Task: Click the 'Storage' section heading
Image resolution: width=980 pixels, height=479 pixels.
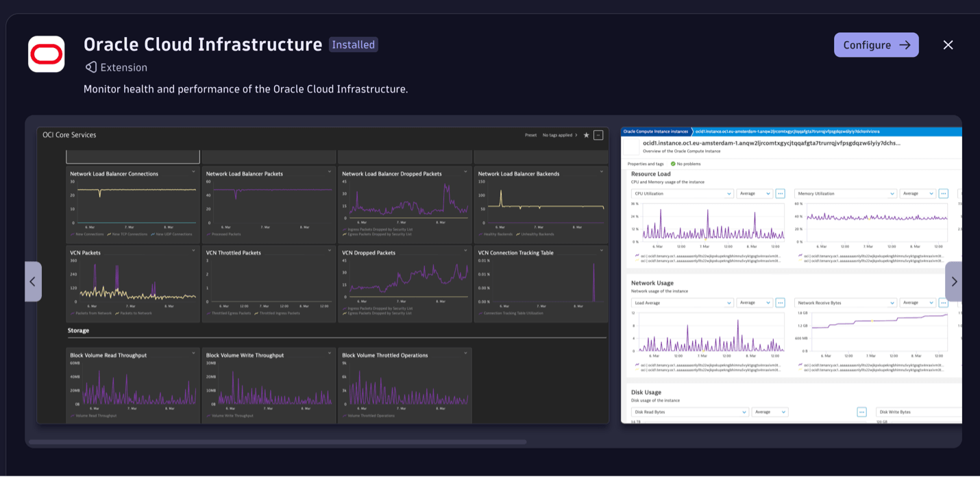Action: [78, 330]
